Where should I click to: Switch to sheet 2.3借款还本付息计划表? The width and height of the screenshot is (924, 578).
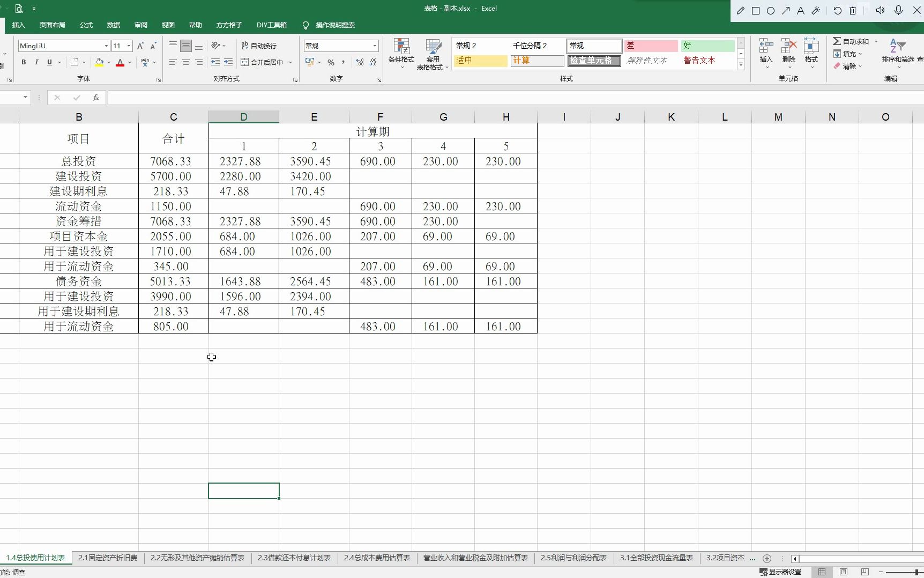pyautogui.click(x=294, y=558)
